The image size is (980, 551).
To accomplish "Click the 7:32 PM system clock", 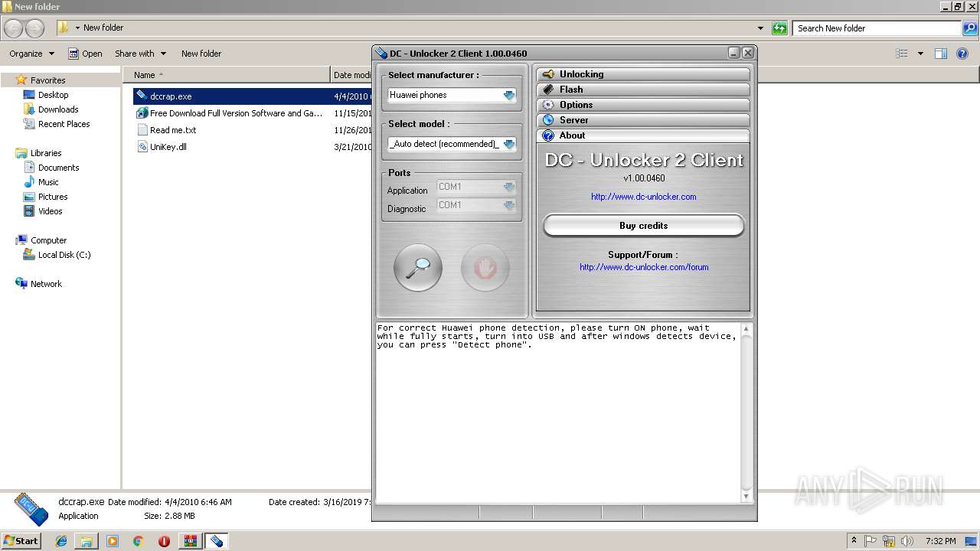I will [940, 541].
